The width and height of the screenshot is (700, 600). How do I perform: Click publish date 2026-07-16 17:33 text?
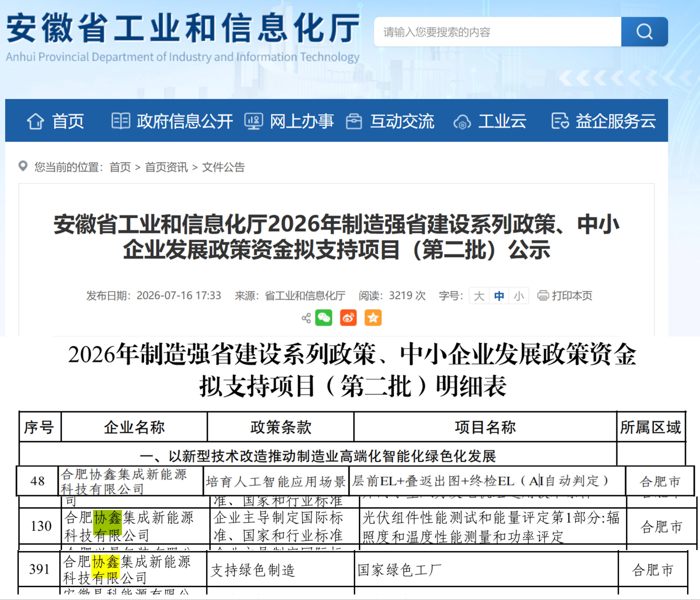179,295
